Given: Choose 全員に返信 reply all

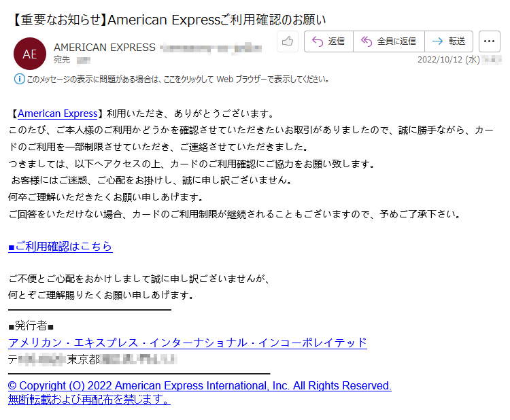Looking at the screenshot, I should pyautogui.click(x=389, y=41).
